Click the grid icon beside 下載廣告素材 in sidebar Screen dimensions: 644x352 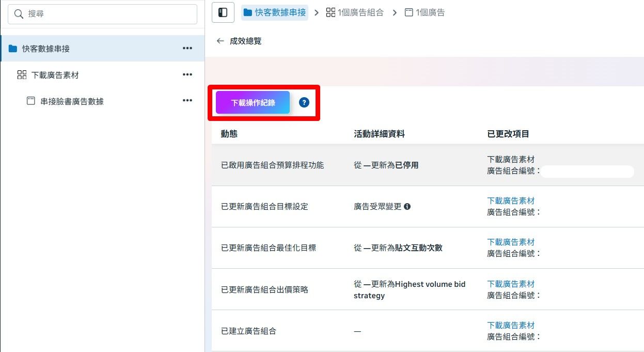coord(22,75)
